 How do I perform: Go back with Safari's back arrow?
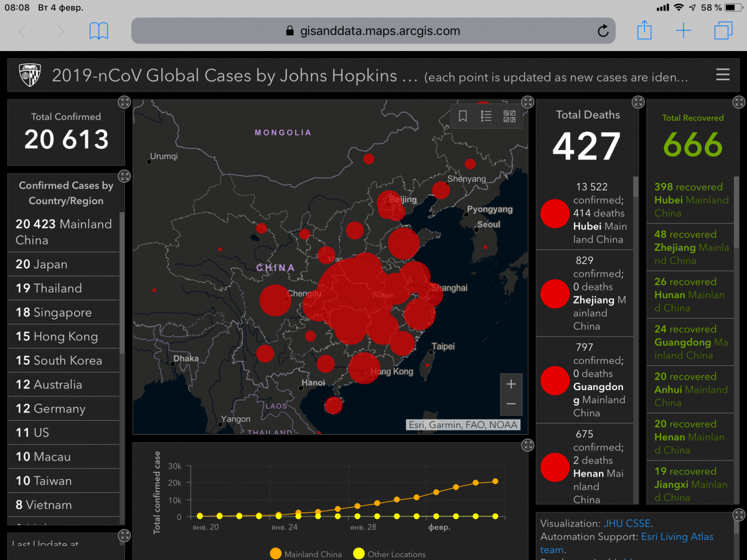click(23, 31)
